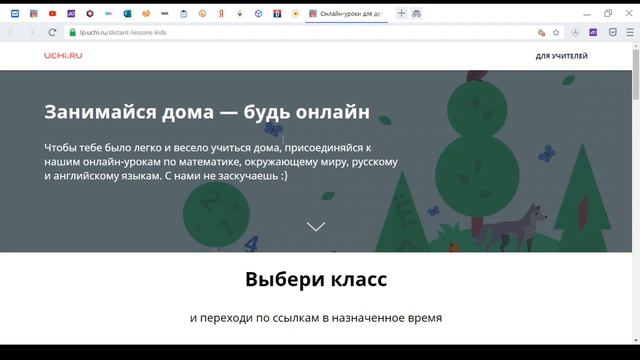Screen dimensions: 640x360
Task: Open the pinned purple-square favicon tab
Action: [x=71, y=13]
